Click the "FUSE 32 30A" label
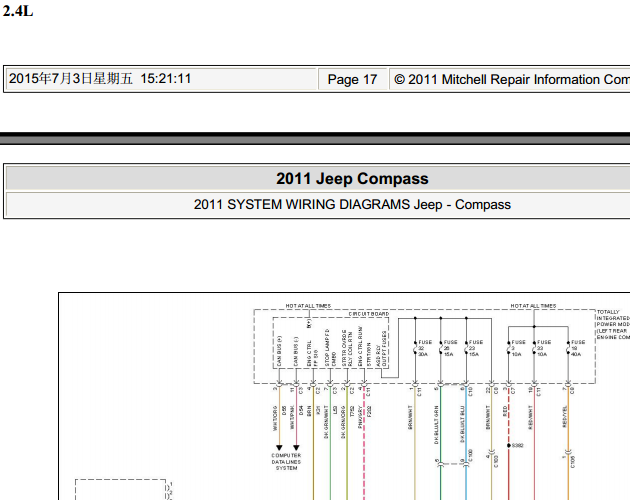Screen dimensions: 630x500 [425, 348]
